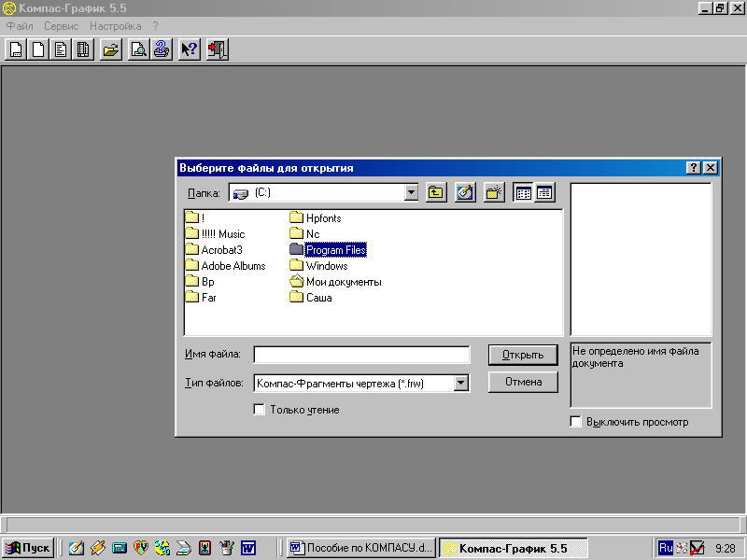Create a new folder in the dialog
747x560 pixels.
pos(494,193)
